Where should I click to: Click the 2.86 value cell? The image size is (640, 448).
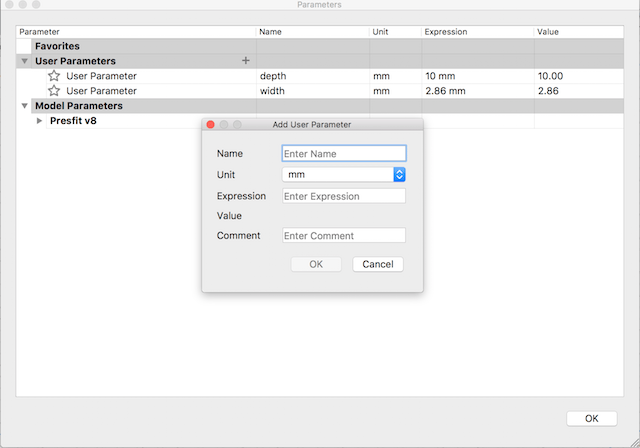click(x=579, y=91)
